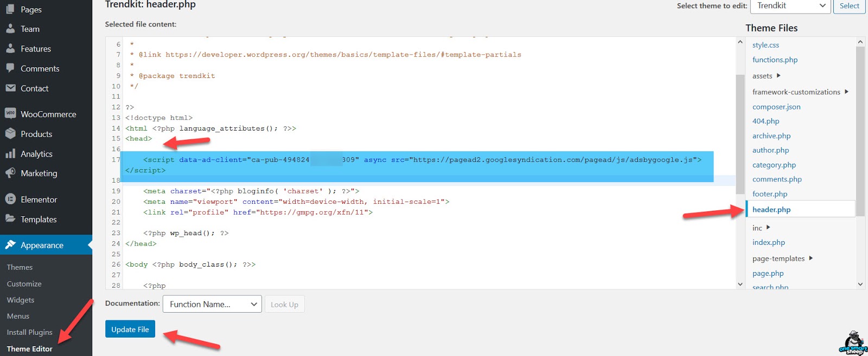868x356 pixels.
Task: Click the body_class() code line
Action: (190, 264)
